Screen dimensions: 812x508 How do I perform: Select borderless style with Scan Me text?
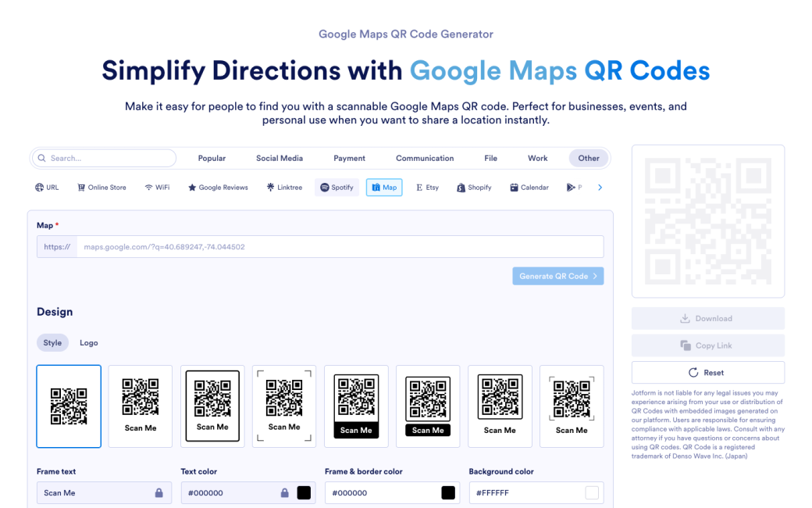point(141,406)
